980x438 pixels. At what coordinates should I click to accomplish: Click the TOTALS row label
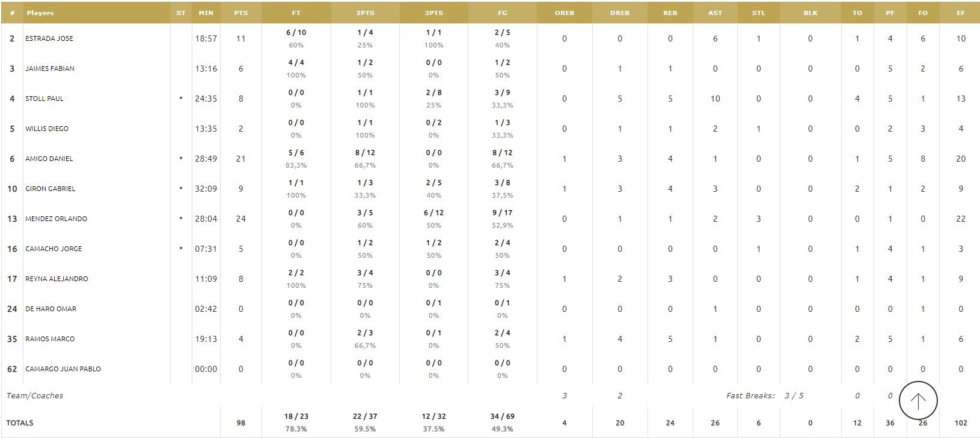(20, 423)
